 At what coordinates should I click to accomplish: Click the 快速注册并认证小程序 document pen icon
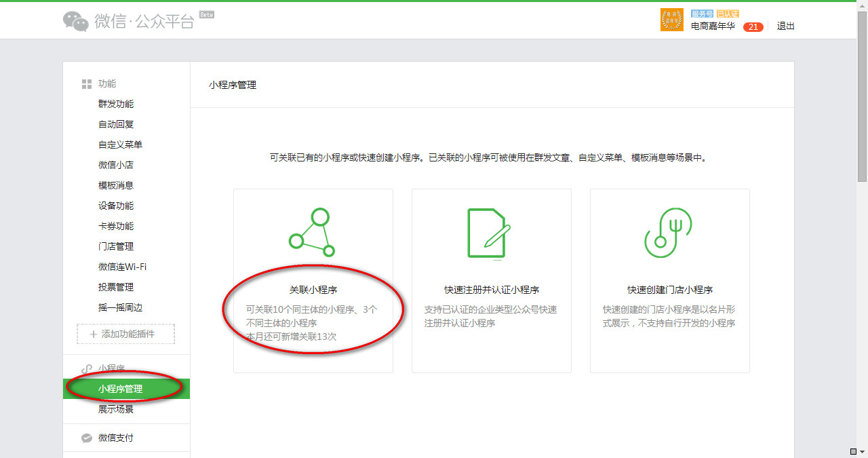[489, 233]
